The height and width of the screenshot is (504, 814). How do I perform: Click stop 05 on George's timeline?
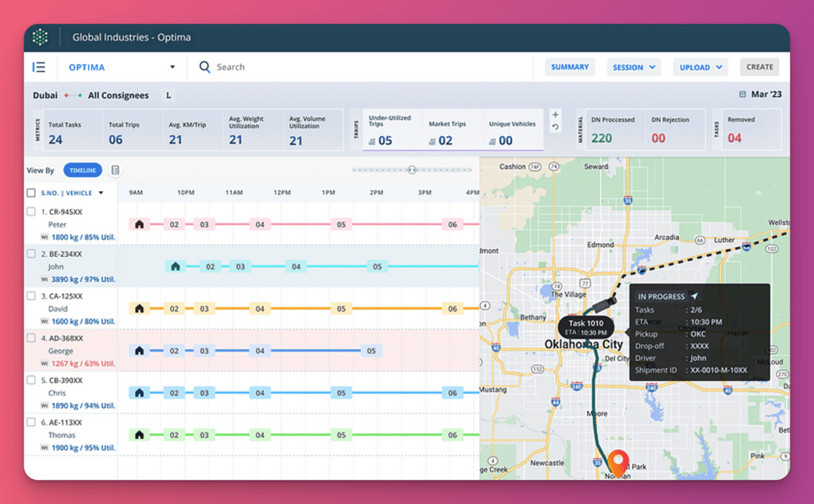(x=371, y=351)
